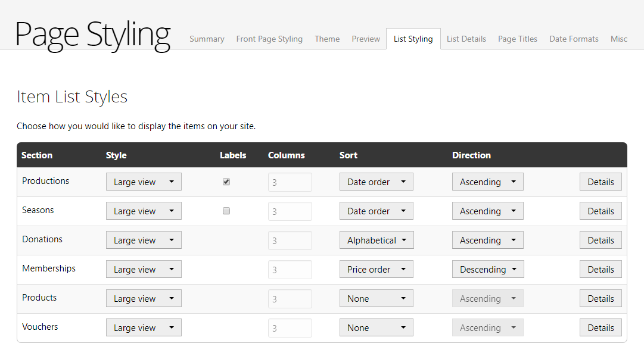Open the Misc tab
The width and height of the screenshot is (644, 353).
619,39
